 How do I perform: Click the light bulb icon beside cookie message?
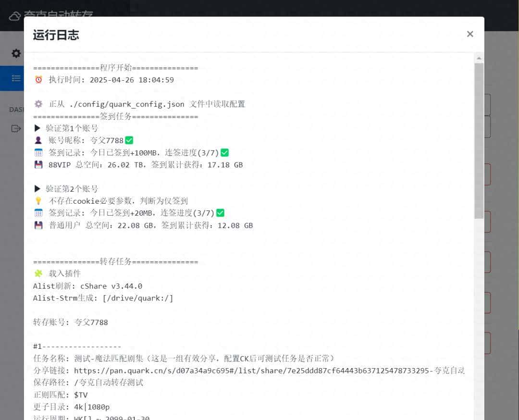click(38, 200)
